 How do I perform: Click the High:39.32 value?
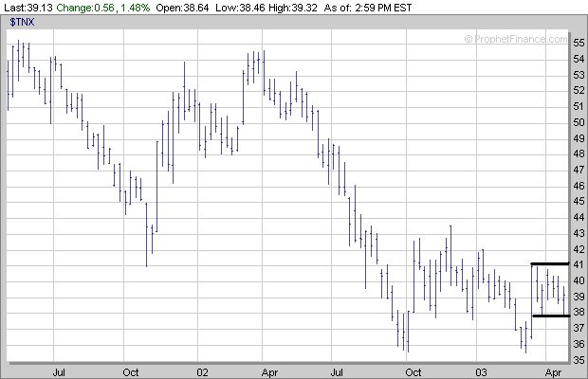pyautogui.click(x=293, y=8)
